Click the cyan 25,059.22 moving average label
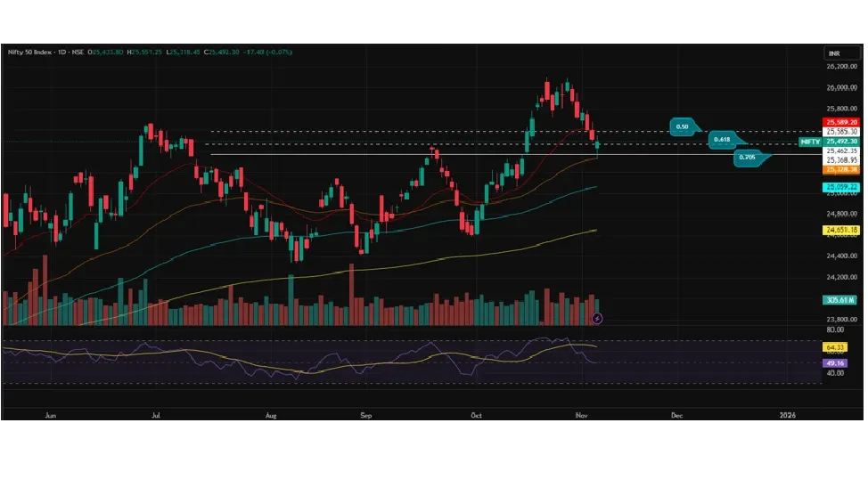Screen dimensions: 868x488 tap(841, 187)
